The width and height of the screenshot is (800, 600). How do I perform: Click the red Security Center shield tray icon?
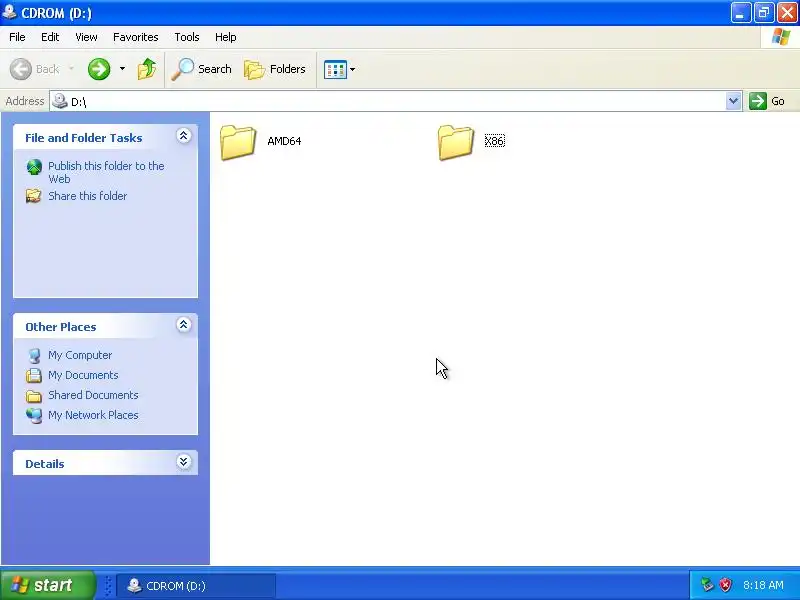pos(725,585)
